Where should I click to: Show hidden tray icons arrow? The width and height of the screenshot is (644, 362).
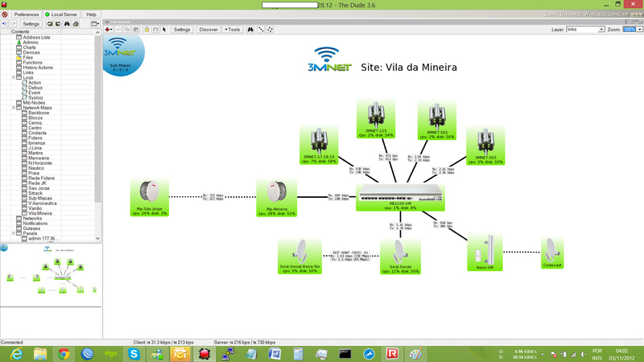(543, 354)
